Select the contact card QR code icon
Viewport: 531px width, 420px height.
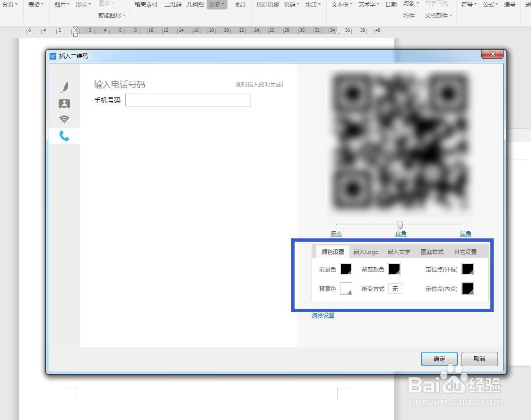(64, 103)
